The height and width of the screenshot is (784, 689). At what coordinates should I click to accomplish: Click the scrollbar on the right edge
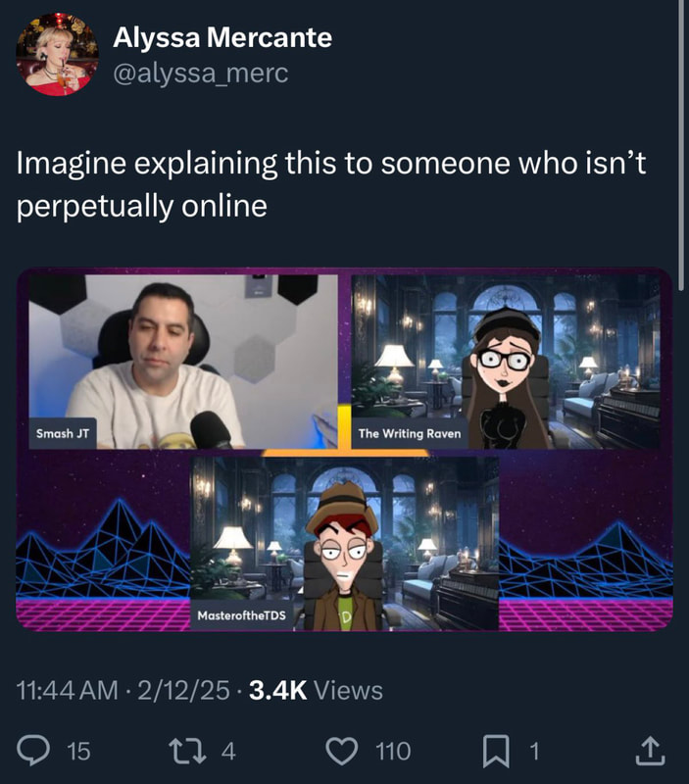681,145
